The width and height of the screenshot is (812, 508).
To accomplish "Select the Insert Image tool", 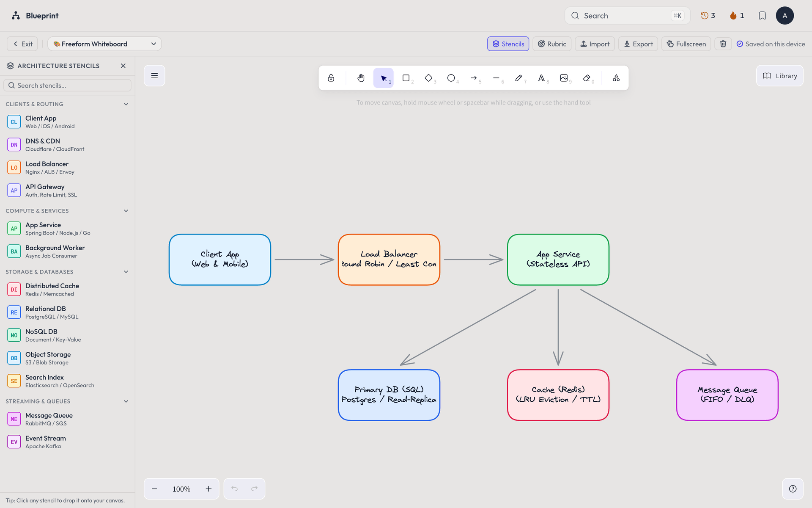I will click(564, 78).
